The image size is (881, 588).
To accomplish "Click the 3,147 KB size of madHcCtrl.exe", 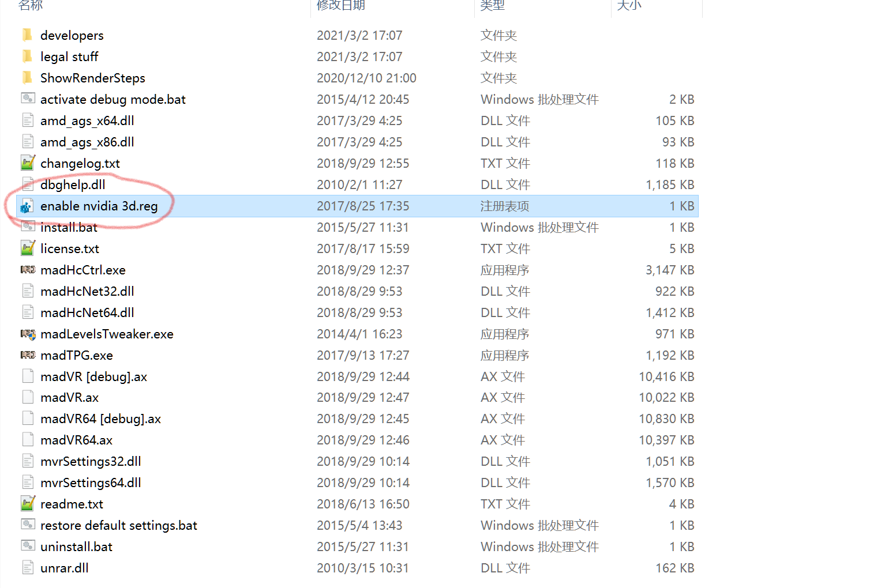I will tap(670, 270).
